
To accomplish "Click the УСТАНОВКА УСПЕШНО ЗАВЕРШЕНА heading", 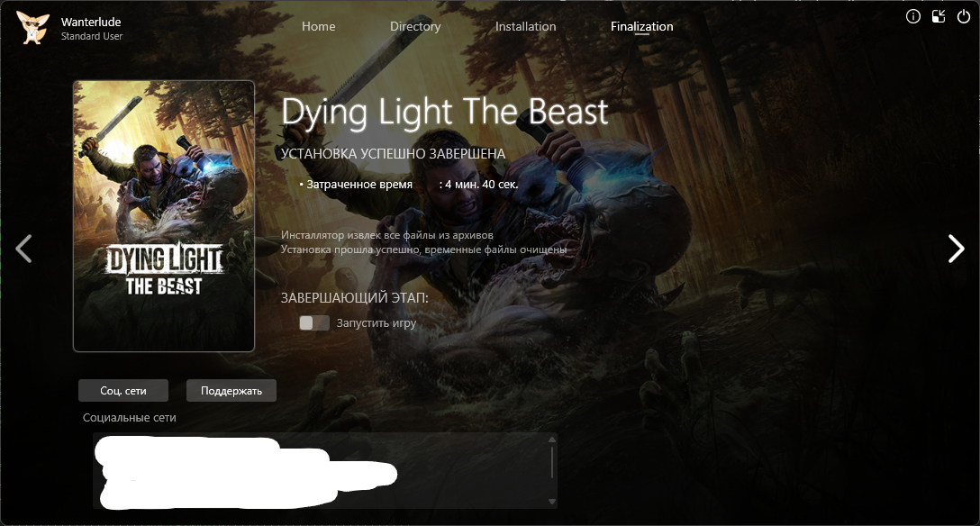I will pos(393,154).
